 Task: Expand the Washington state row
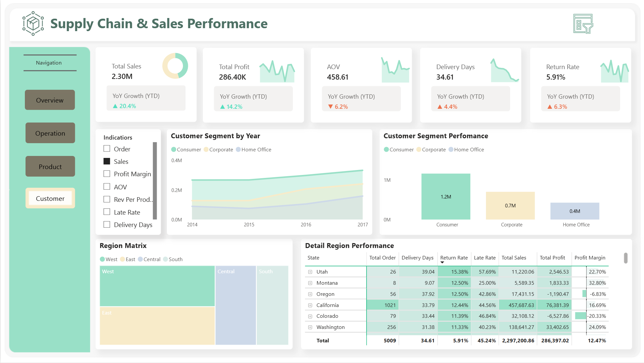[310, 327]
